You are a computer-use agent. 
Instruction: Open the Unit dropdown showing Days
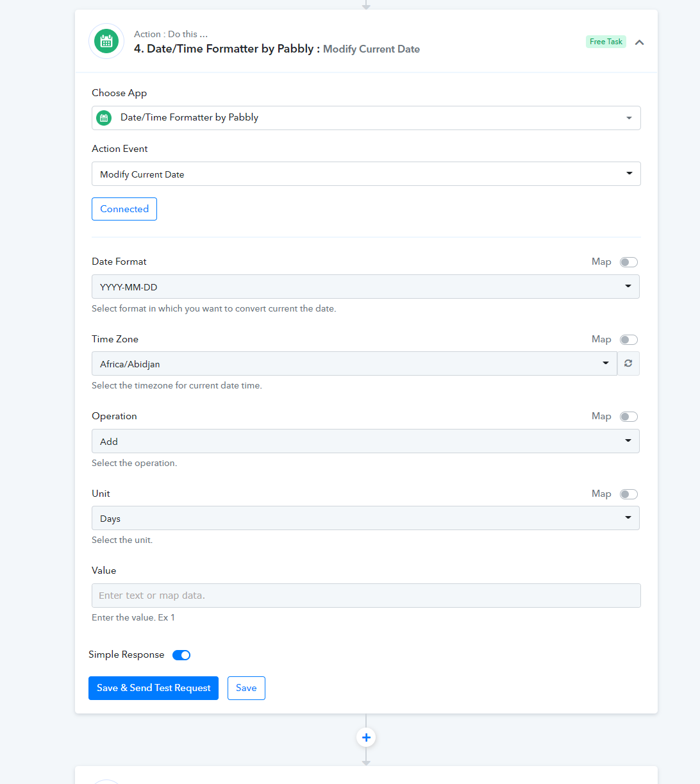point(365,518)
